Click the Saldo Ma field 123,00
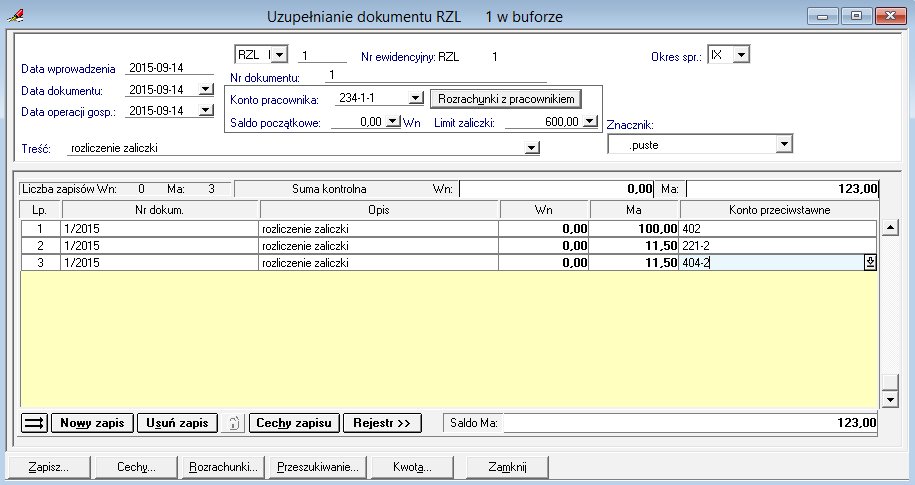This screenshot has height=485, width=915. (690, 423)
